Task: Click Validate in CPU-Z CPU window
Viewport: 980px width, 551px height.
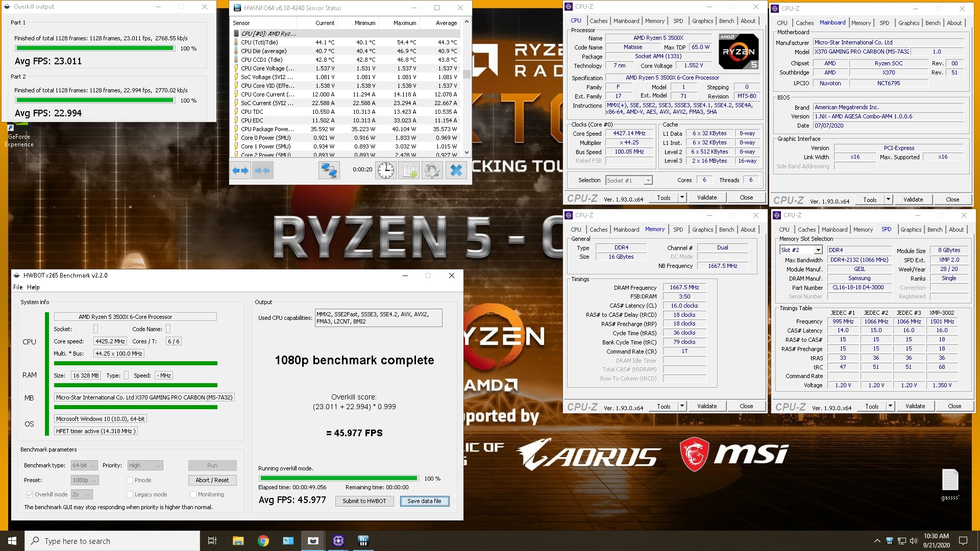Action: point(707,197)
